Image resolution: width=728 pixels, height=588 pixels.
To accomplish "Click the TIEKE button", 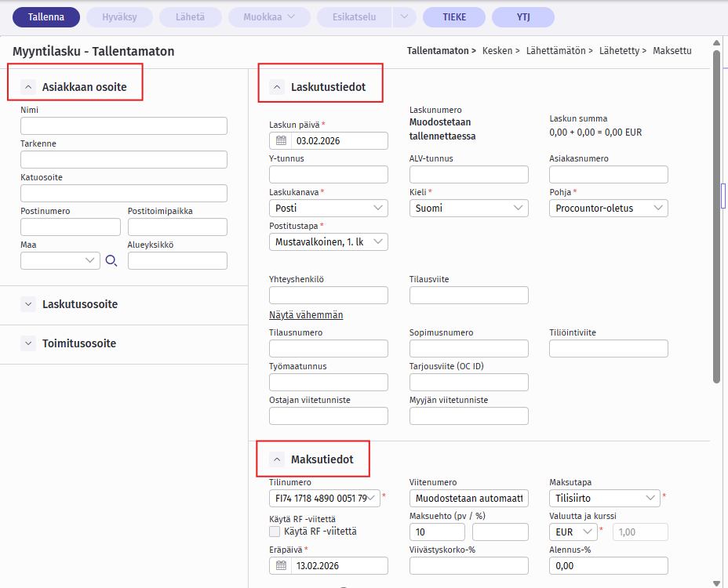I will [x=453, y=17].
